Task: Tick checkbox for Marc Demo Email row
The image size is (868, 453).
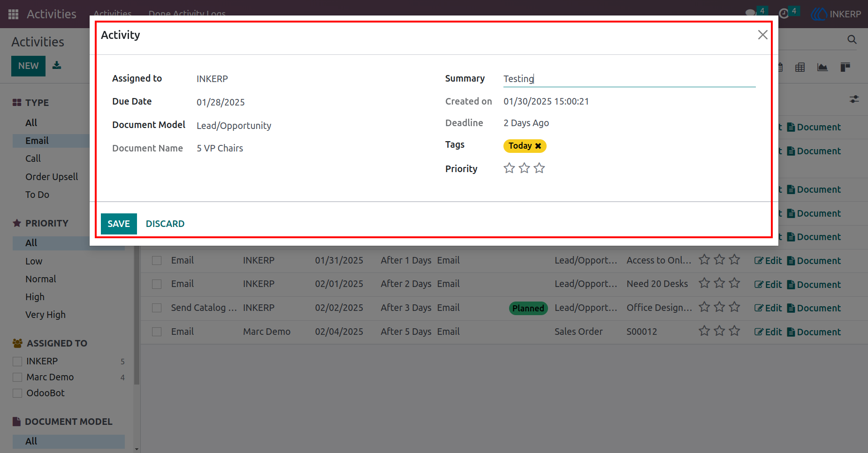Action: click(x=157, y=332)
